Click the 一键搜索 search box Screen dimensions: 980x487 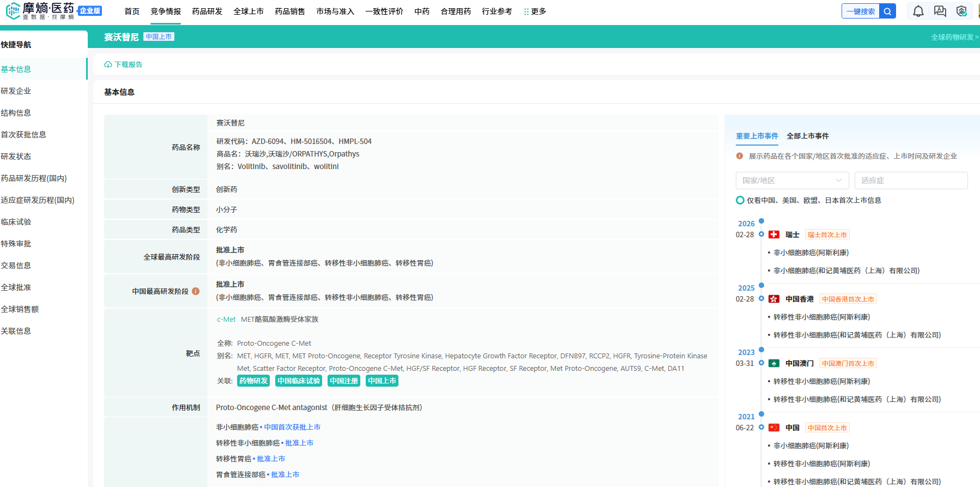pyautogui.click(x=861, y=11)
